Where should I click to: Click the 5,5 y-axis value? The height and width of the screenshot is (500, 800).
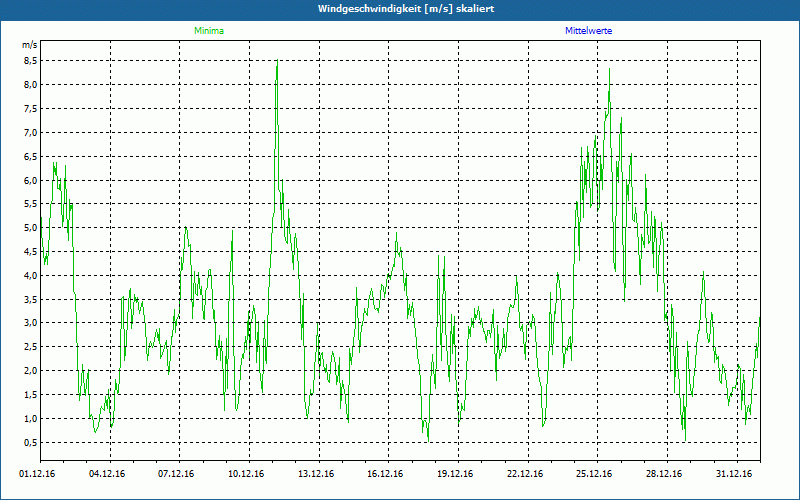click(x=31, y=204)
